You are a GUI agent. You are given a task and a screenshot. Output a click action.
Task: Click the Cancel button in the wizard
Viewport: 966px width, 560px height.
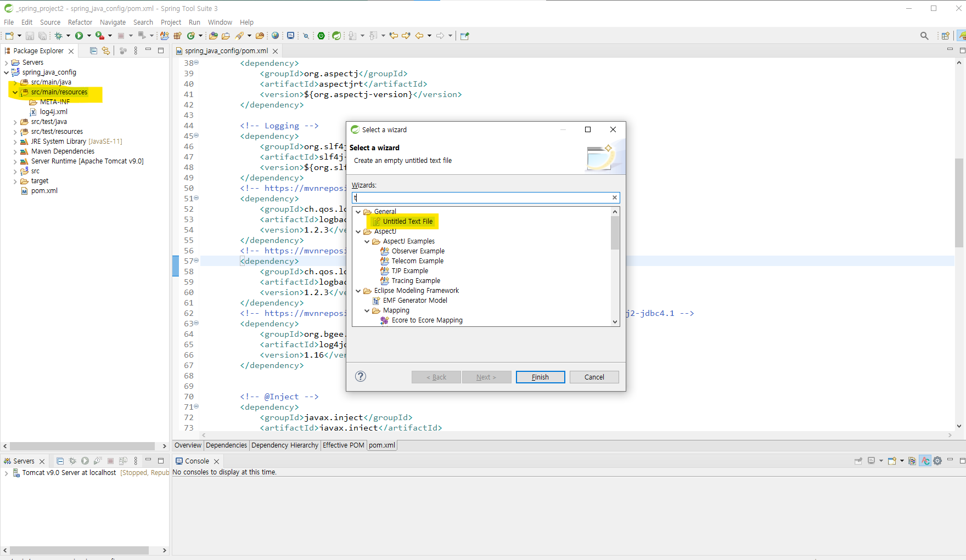[594, 377]
